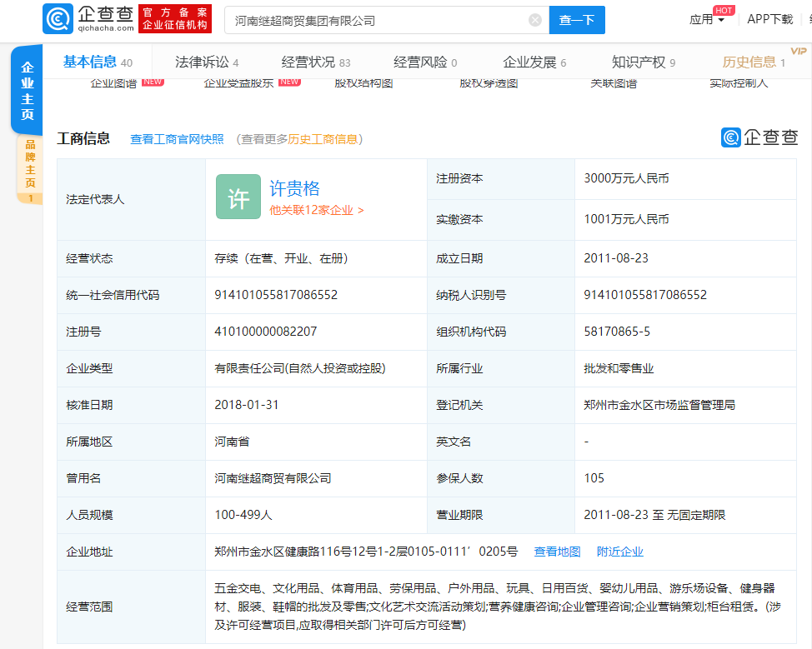Clear the search box with the X icon

[x=535, y=20]
